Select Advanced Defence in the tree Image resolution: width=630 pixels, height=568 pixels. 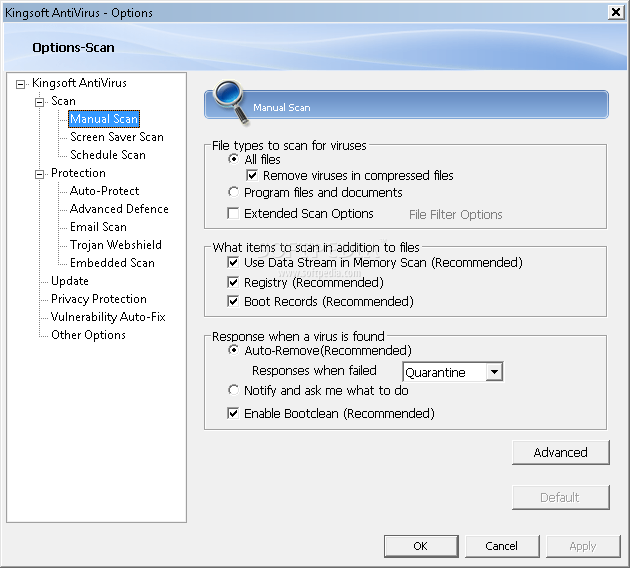119,209
